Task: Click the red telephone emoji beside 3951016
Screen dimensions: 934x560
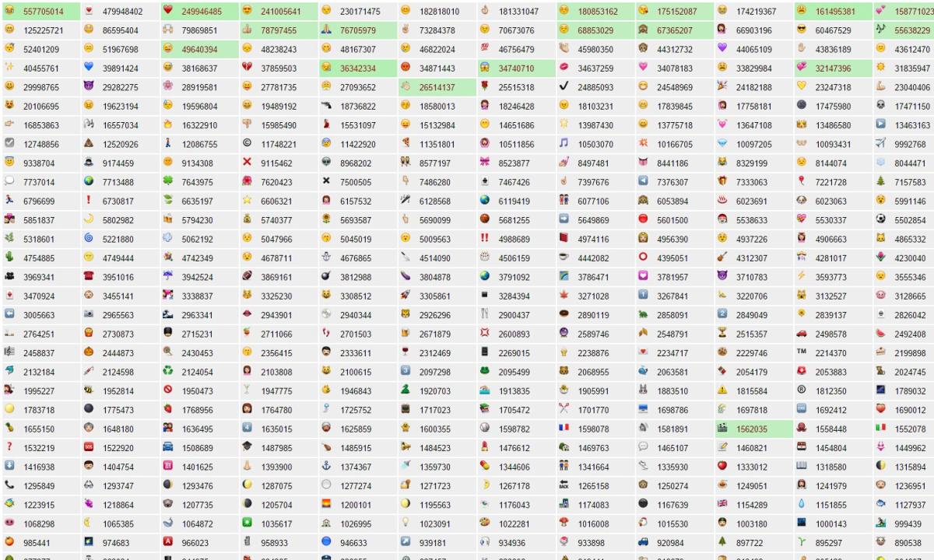Action: tap(88, 276)
